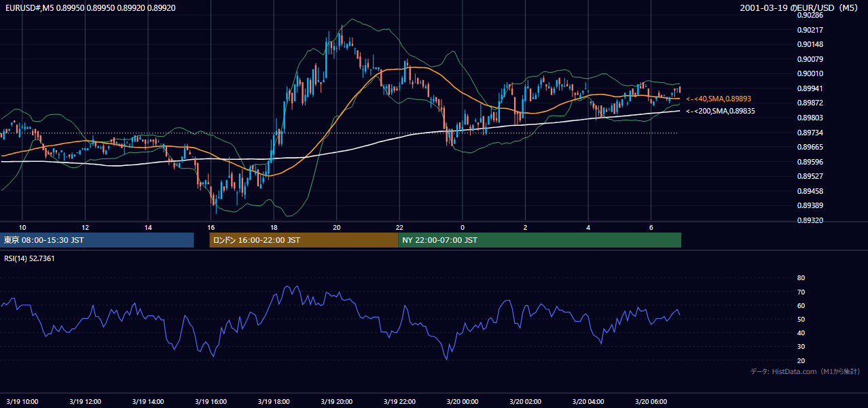The height and width of the screenshot is (408, 868).
Task: Click the RSI 30 level label
Action: [801, 347]
